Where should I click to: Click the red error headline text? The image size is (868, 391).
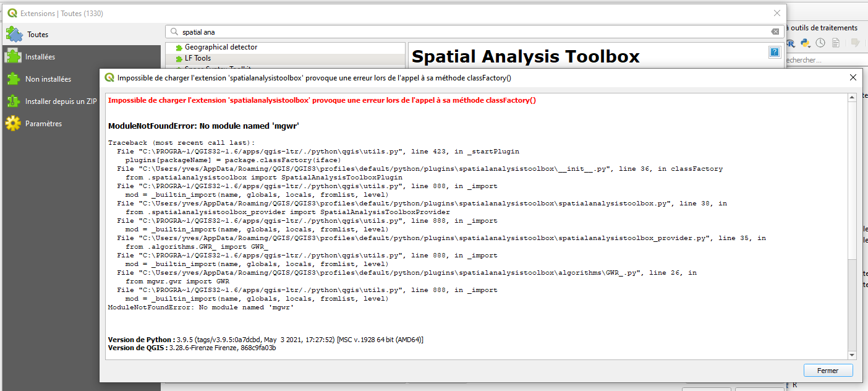[322, 100]
